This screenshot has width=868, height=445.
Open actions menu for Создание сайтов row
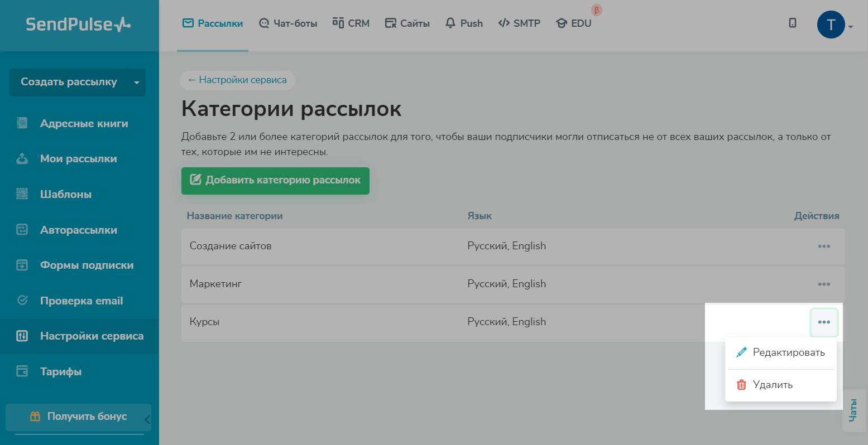824,246
